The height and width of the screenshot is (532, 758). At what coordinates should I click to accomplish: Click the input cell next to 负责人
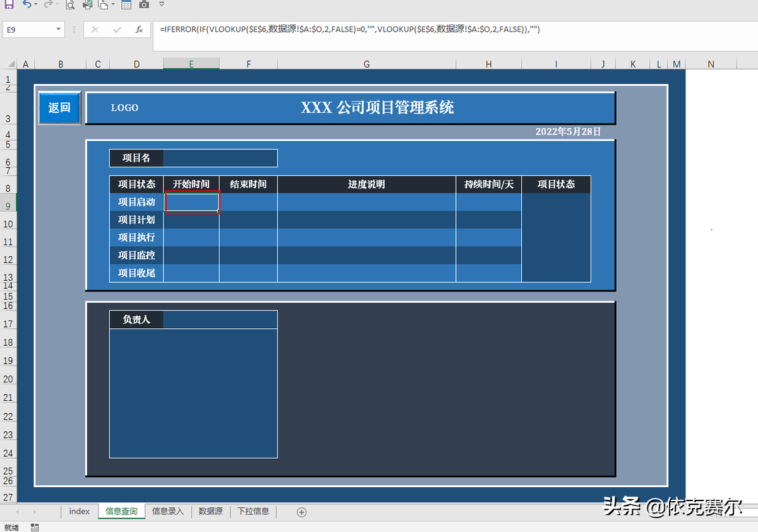click(x=220, y=319)
